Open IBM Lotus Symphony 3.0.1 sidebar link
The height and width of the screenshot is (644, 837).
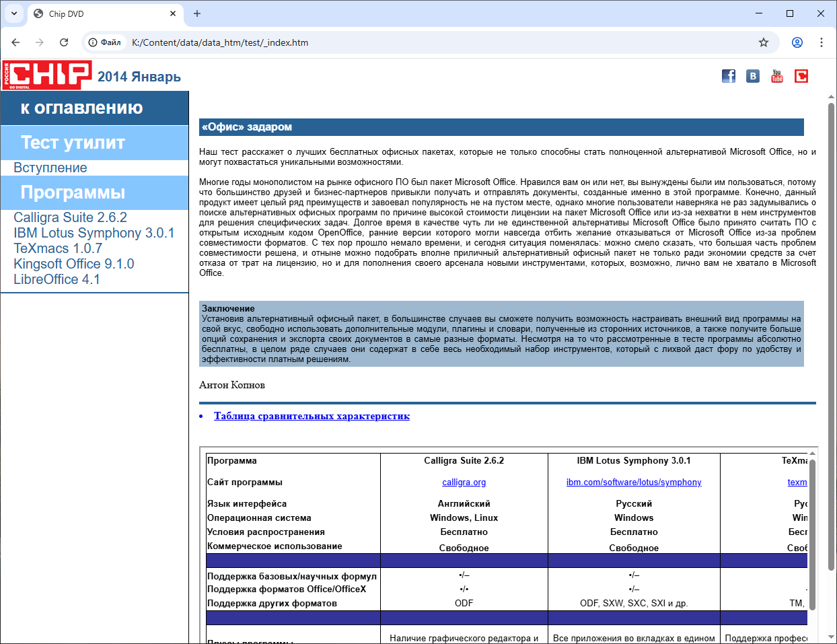click(x=94, y=233)
